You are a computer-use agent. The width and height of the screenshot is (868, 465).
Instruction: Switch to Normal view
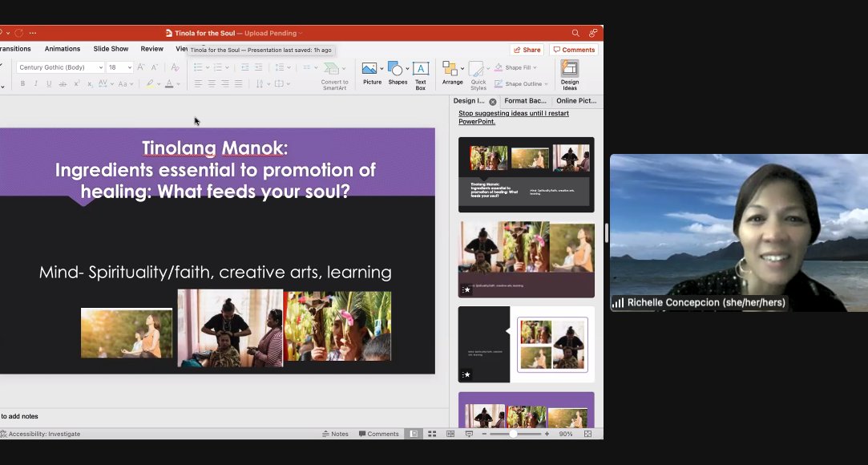[x=414, y=434]
